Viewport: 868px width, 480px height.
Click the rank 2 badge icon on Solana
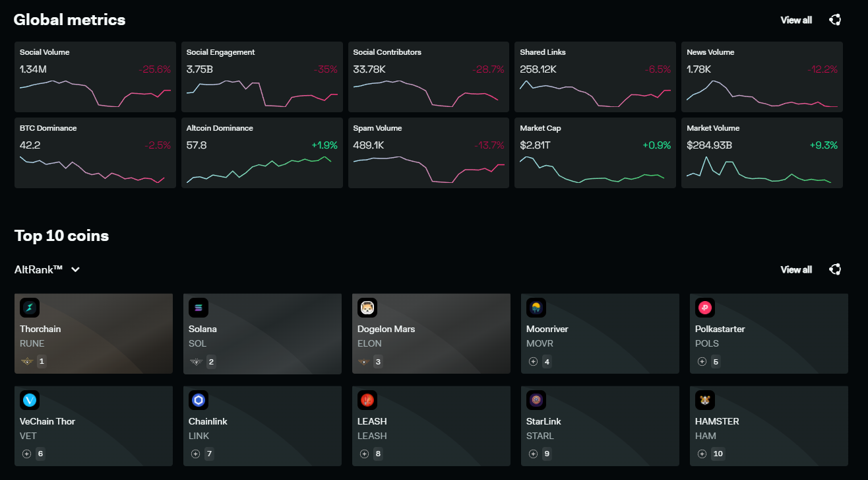click(x=196, y=362)
